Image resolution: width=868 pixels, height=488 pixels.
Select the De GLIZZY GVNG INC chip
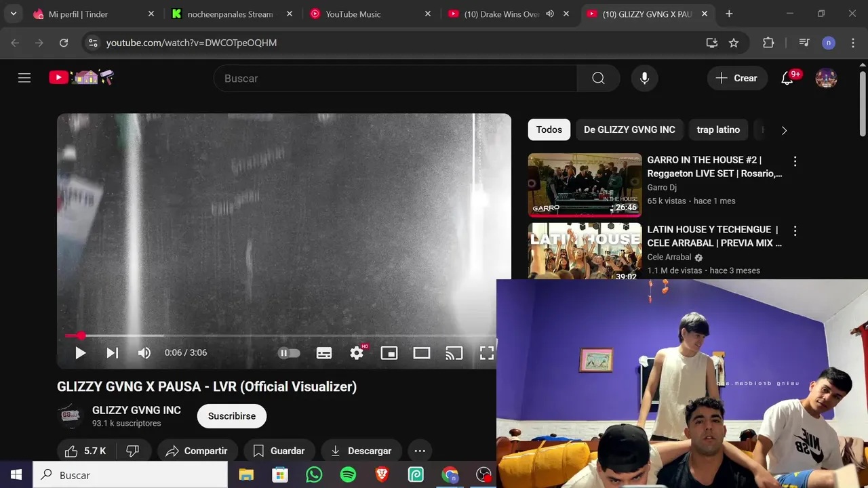point(629,129)
